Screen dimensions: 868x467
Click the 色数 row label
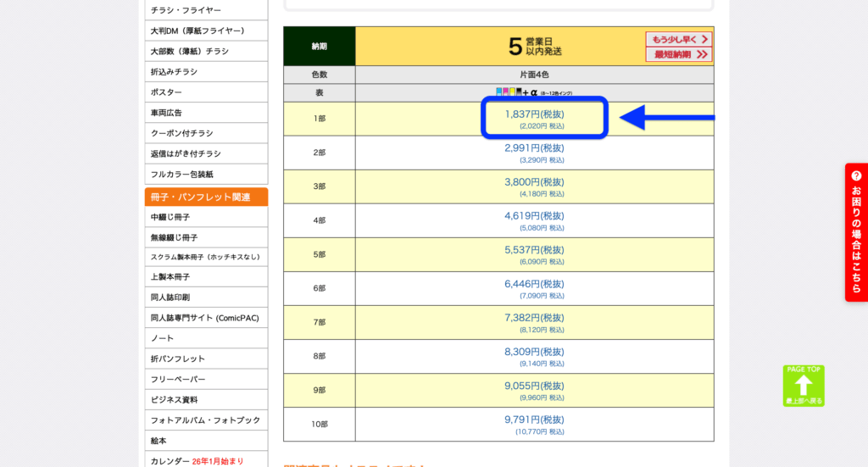pyautogui.click(x=320, y=74)
